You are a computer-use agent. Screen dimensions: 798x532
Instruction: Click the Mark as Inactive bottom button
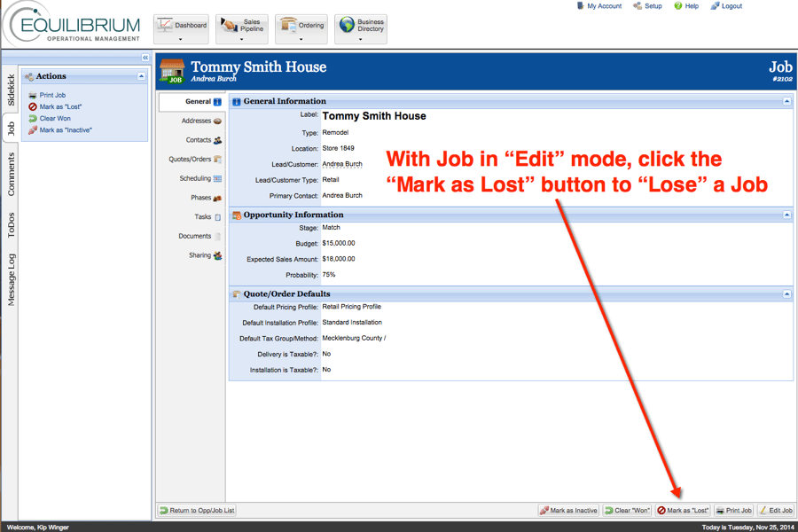568,510
